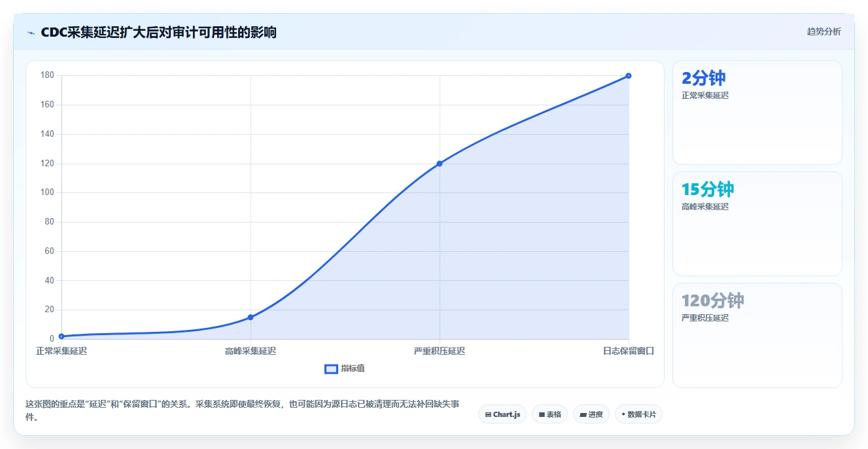Click the x-axis label 日志保留窗口

629,351
